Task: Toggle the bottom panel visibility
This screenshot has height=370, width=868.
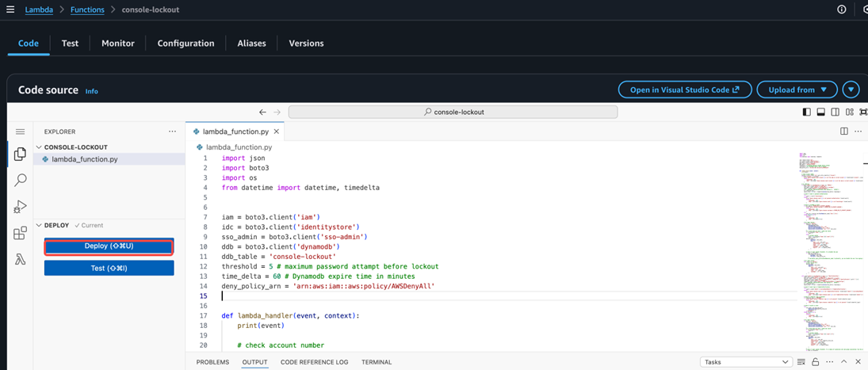Action: 821,112
